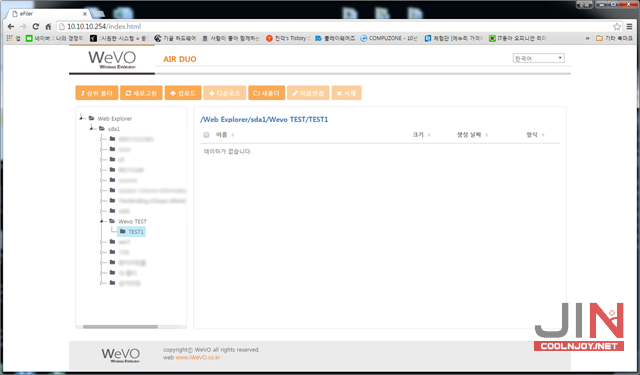Close the eFiler tab
Viewport: 640px width, 375px height.
85,14
